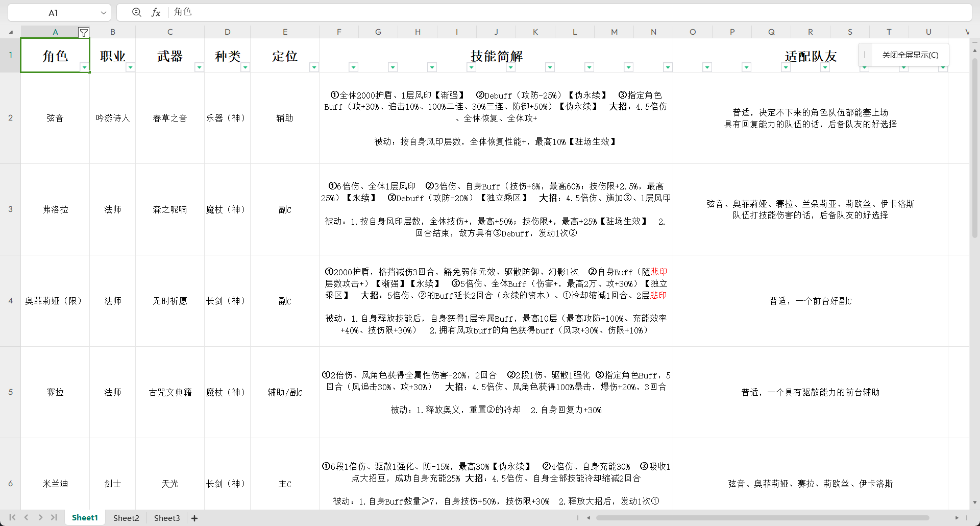Open the filter dropdown on the 定位 column
This screenshot has height=526, width=980.
tap(314, 67)
